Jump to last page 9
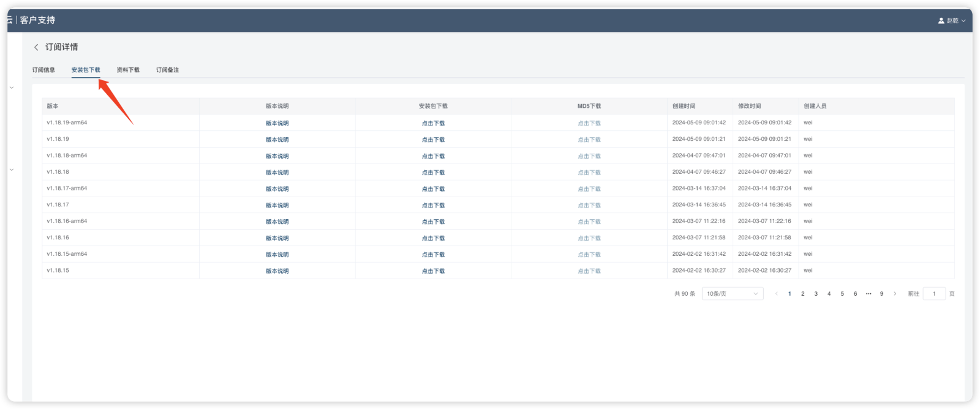980x409 pixels. pos(882,294)
